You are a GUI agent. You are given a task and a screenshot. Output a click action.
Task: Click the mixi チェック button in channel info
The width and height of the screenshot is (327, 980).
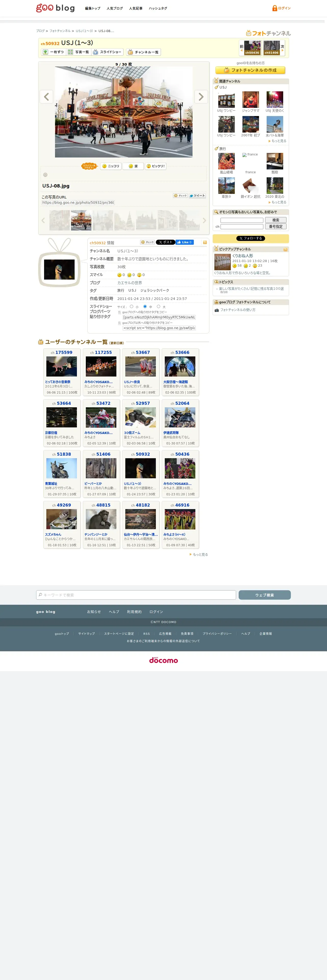point(147,242)
